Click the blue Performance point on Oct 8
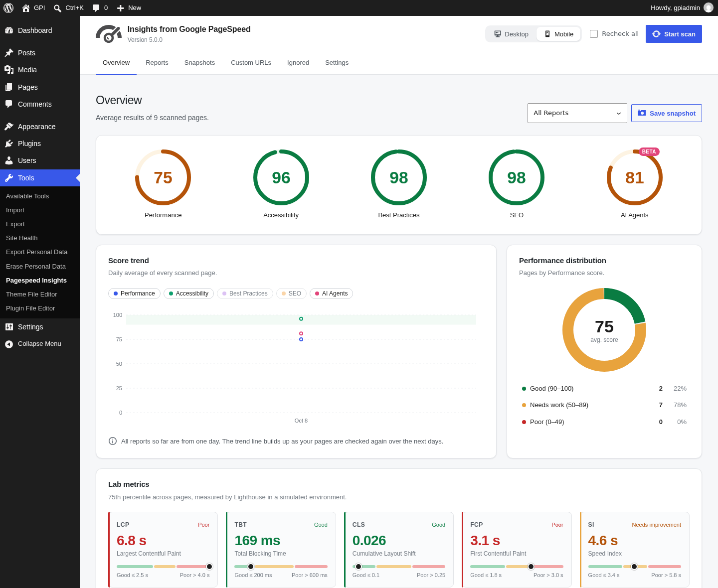Screen dimensions: 718x588 tap(301, 339)
